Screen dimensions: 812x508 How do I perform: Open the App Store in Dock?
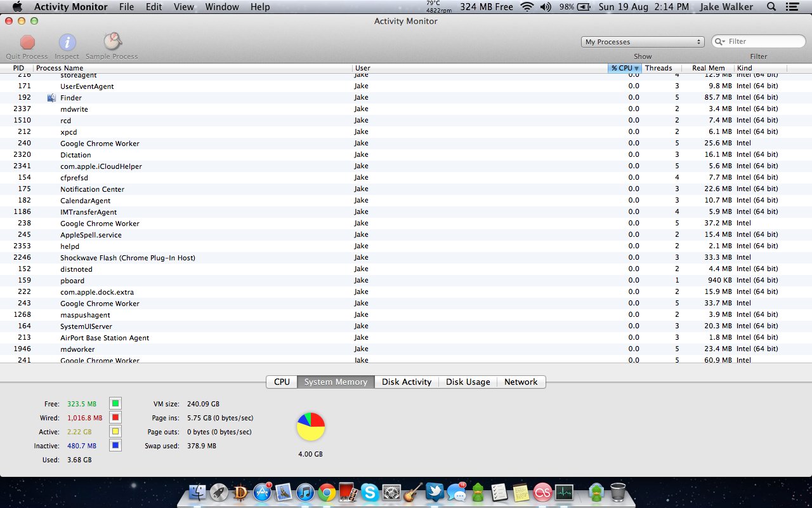point(263,491)
